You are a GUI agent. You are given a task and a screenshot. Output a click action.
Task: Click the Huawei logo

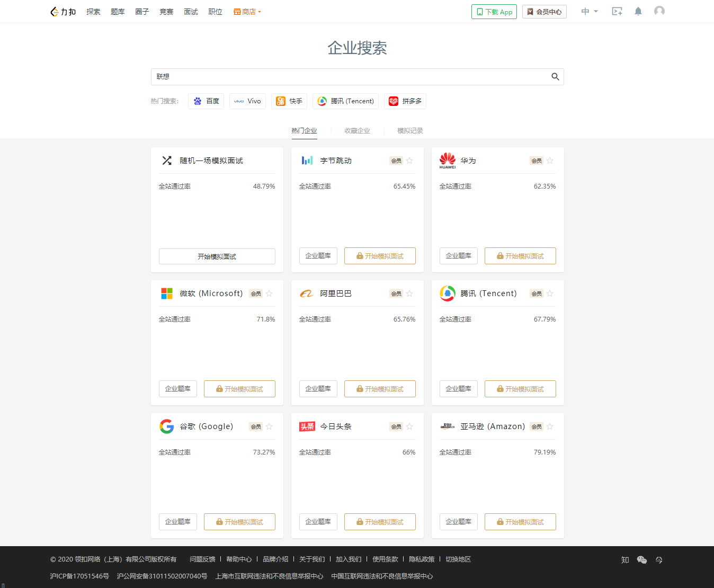point(448,161)
